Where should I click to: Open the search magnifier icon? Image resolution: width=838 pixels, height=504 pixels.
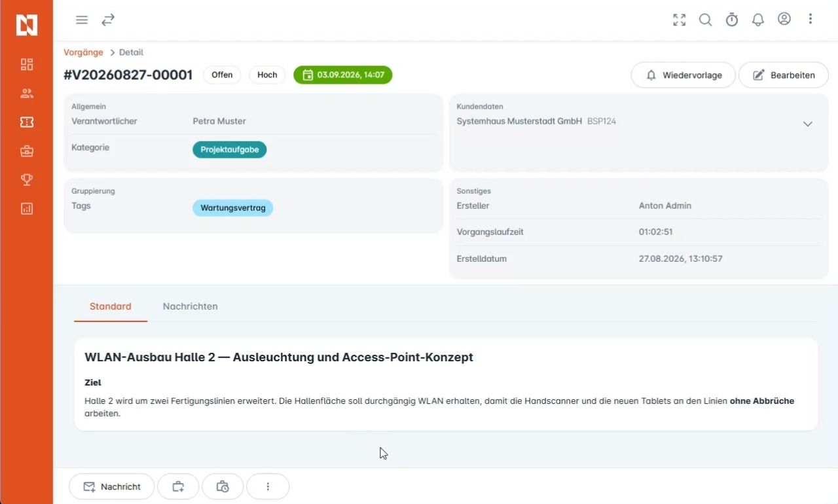tap(706, 20)
